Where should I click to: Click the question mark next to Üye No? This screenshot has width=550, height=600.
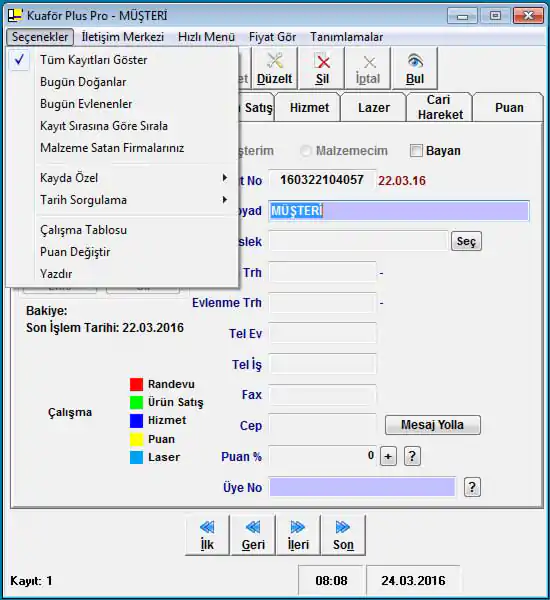tap(472, 487)
